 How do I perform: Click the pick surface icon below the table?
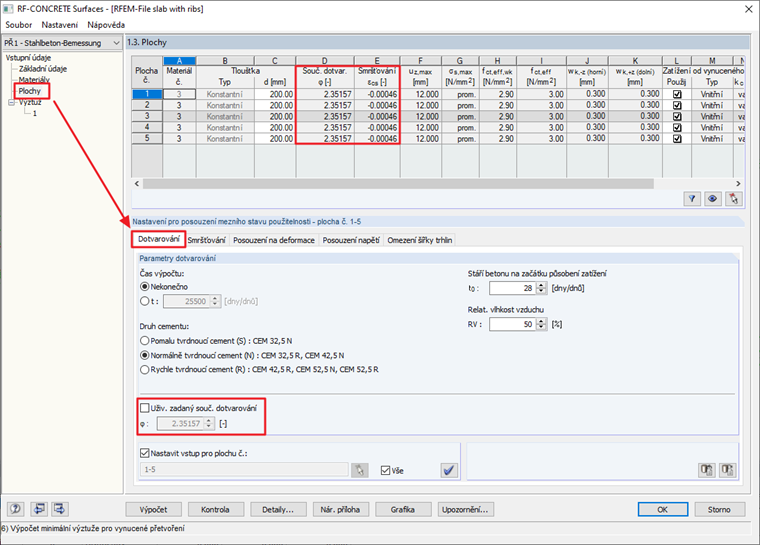pyautogui.click(x=733, y=198)
